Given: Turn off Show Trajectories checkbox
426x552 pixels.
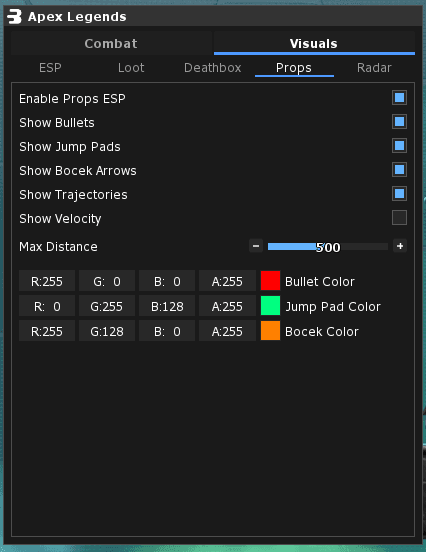Looking at the screenshot, I should (x=399, y=194).
